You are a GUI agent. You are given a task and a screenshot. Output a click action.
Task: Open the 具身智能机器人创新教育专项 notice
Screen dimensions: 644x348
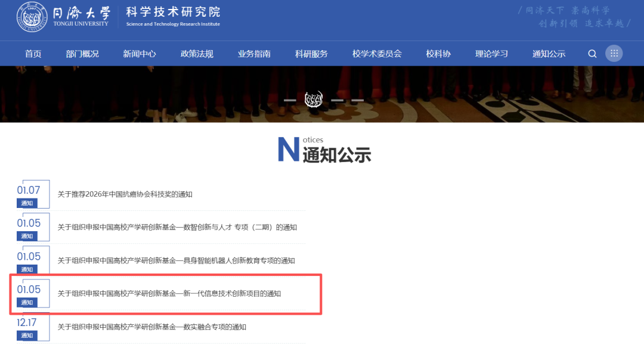click(x=177, y=260)
